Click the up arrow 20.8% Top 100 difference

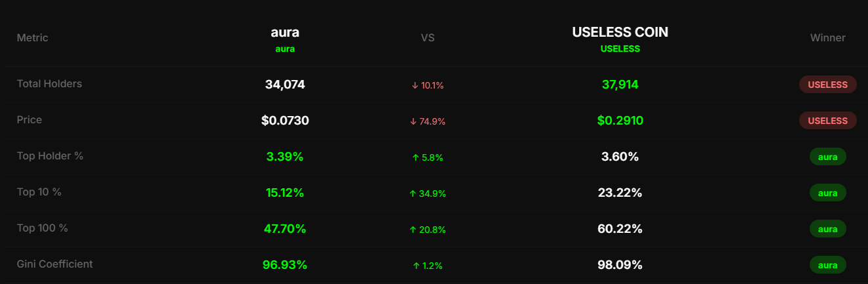(427, 230)
